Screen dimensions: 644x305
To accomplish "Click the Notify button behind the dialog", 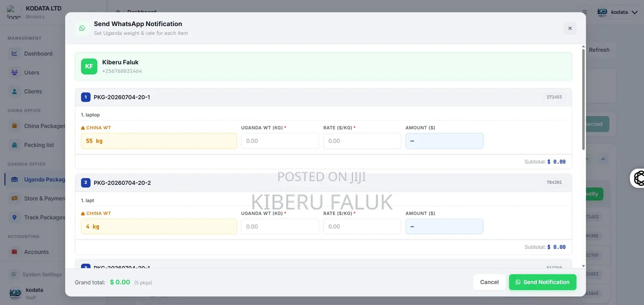I will coord(594,194).
